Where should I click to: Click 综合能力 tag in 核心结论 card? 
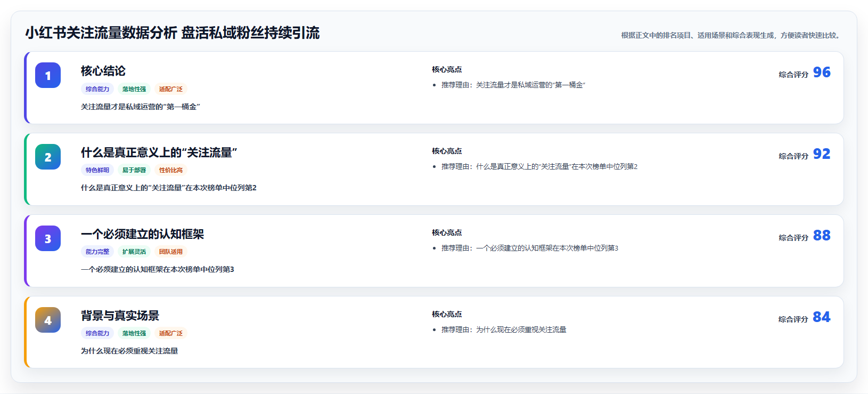click(x=97, y=89)
